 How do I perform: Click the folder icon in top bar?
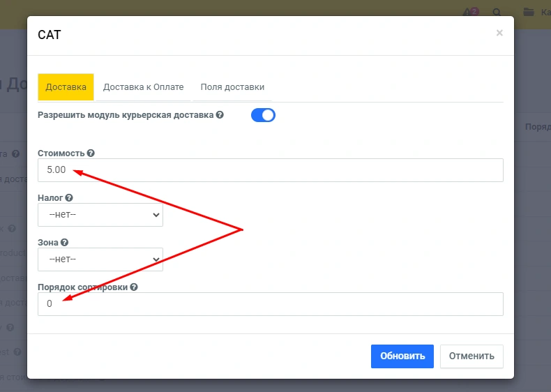(x=529, y=12)
